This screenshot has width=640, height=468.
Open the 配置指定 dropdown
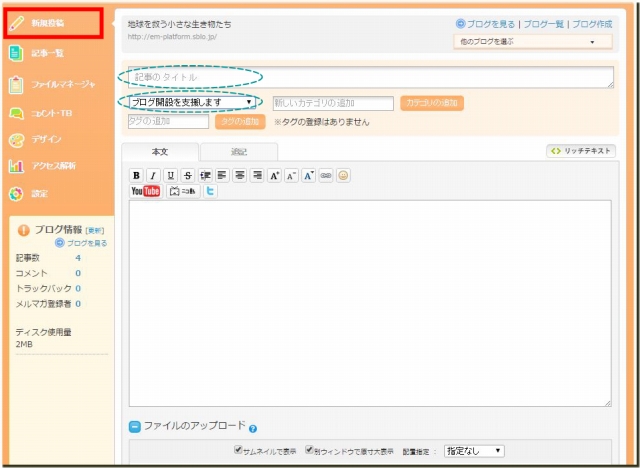click(x=473, y=451)
